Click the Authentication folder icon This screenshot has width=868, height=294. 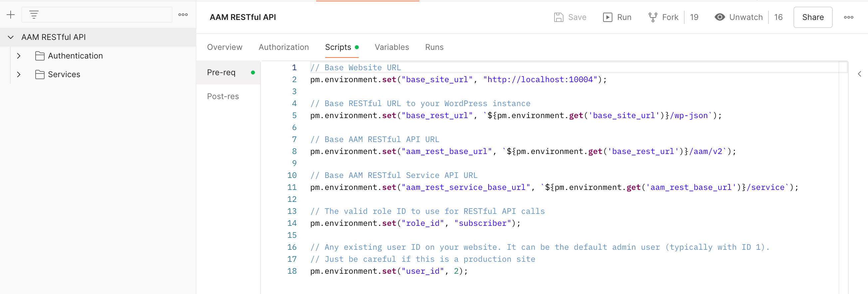[x=40, y=56]
